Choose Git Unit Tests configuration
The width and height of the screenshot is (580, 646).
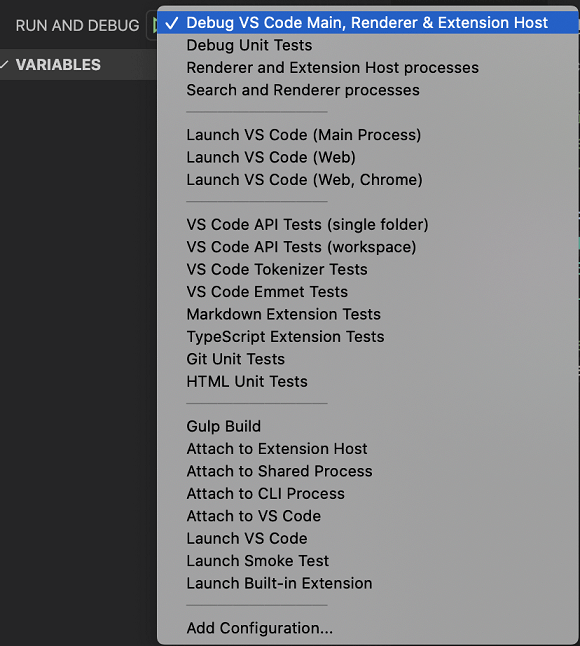pyautogui.click(x=368, y=359)
